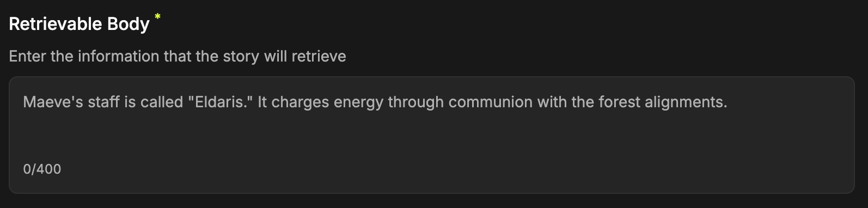Image resolution: width=868 pixels, height=208 pixels.
Task: Click inside the Retrievable Body text area
Action: 431,134
